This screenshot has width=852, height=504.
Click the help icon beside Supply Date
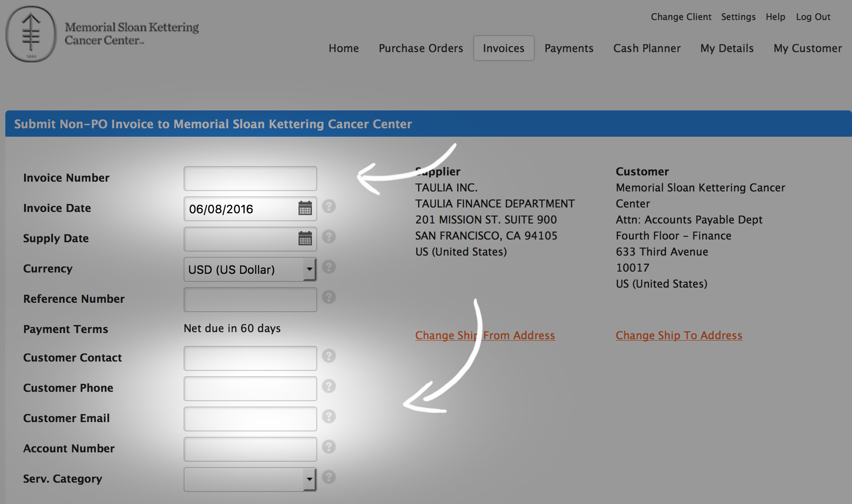pos(329,237)
